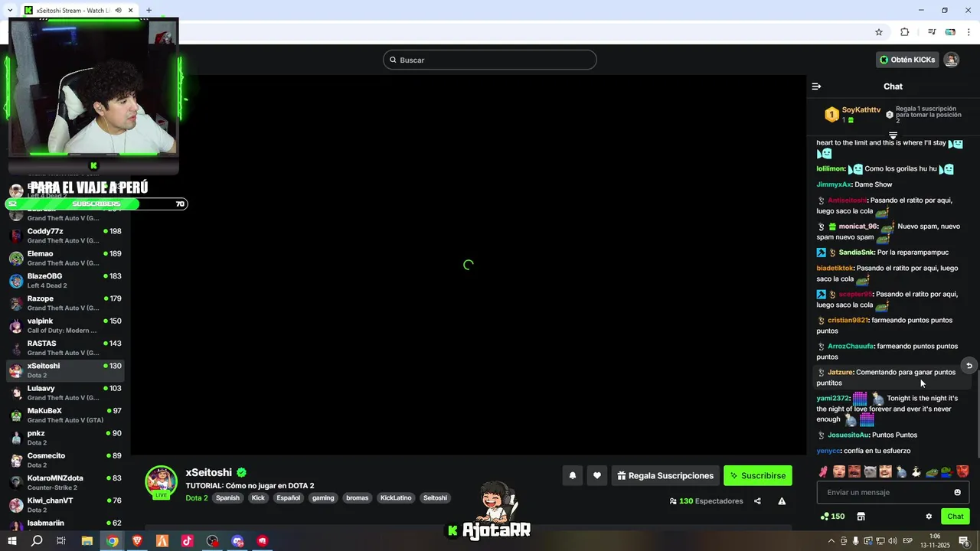Select the Spanish tag

(227, 497)
